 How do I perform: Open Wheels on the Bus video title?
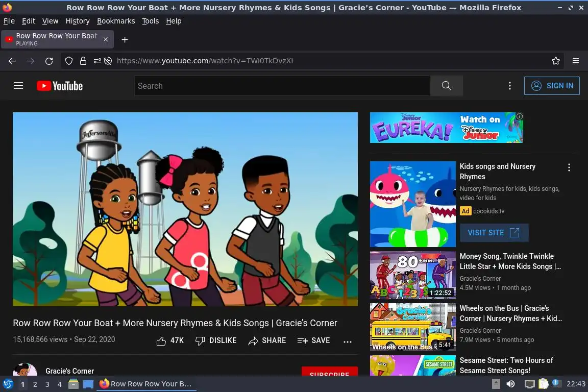(511, 313)
